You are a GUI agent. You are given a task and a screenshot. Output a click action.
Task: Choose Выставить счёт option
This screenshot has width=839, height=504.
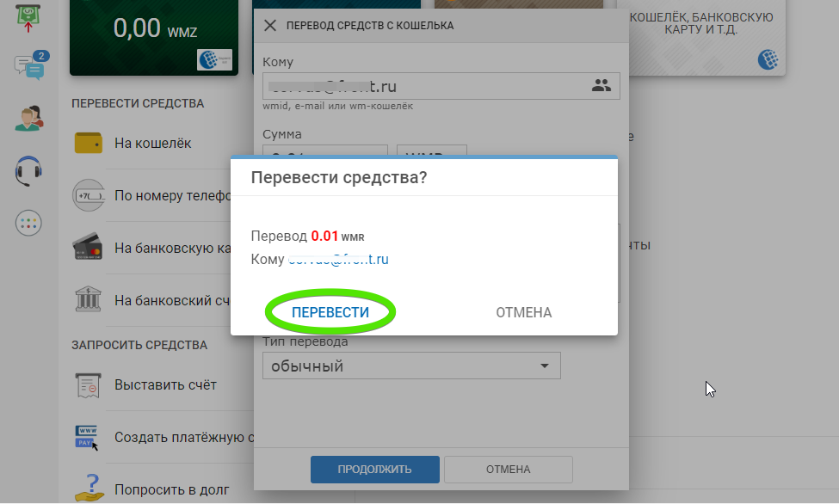tap(165, 385)
